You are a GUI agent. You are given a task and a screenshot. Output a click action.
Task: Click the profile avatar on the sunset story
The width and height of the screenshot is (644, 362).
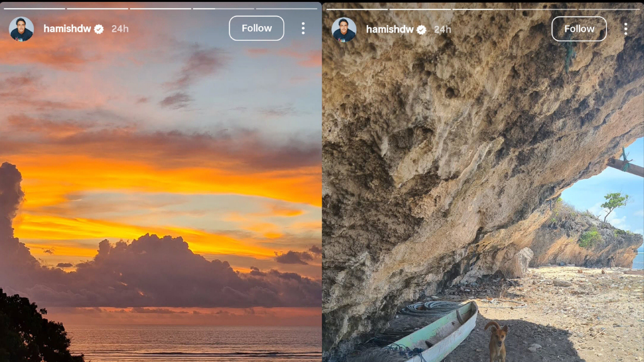(x=21, y=29)
